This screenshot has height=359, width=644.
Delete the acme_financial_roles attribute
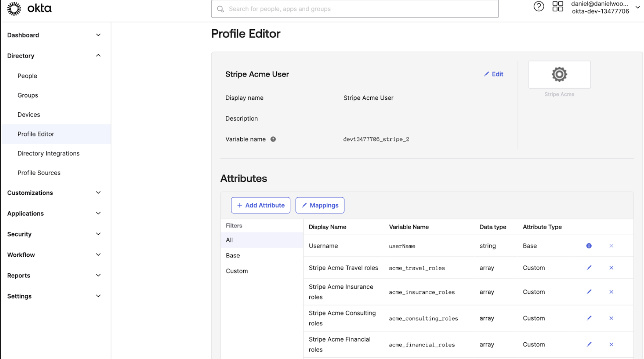(611, 344)
